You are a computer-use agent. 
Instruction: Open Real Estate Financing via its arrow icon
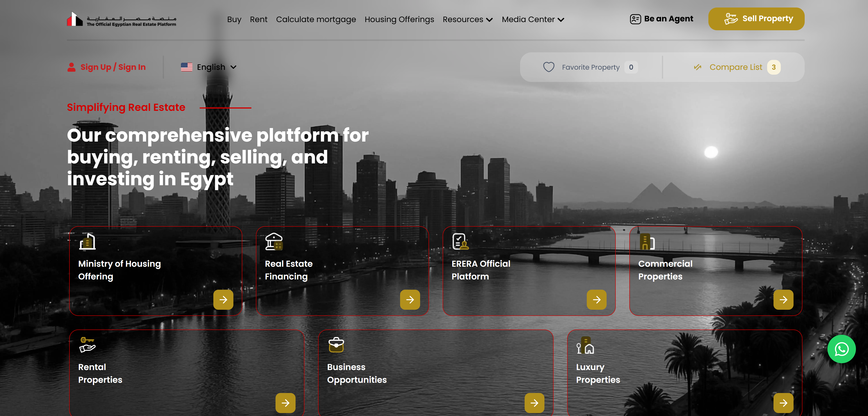410,299
